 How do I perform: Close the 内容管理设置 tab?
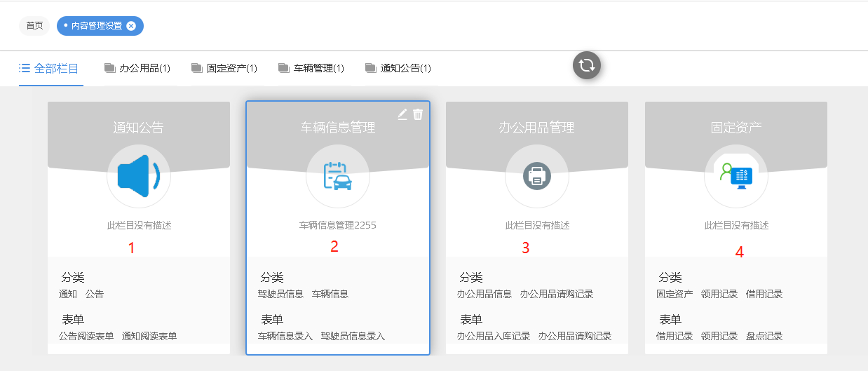coord(131,26)
